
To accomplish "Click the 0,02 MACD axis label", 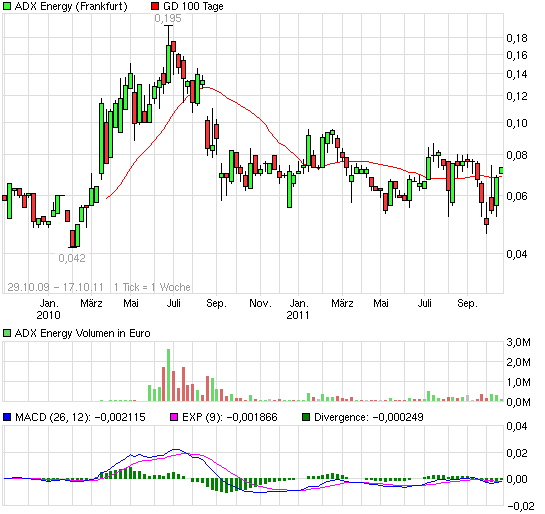I will click(x=517, y=453).
